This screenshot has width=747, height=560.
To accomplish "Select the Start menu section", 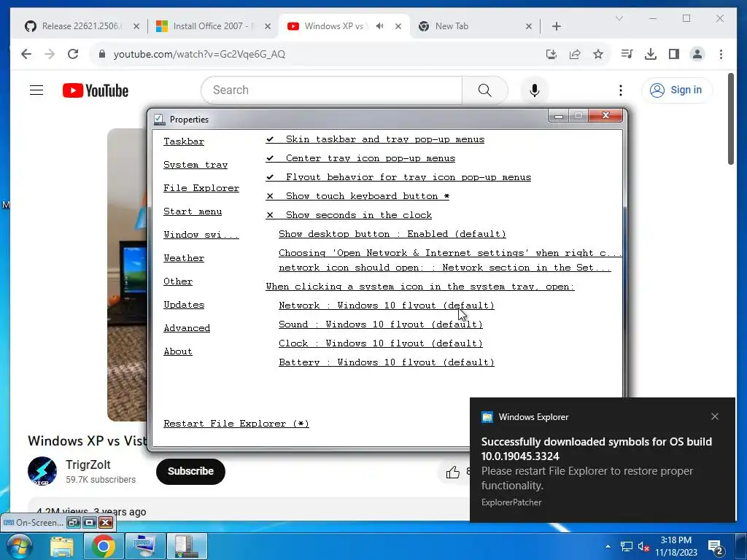I will 193,211.
